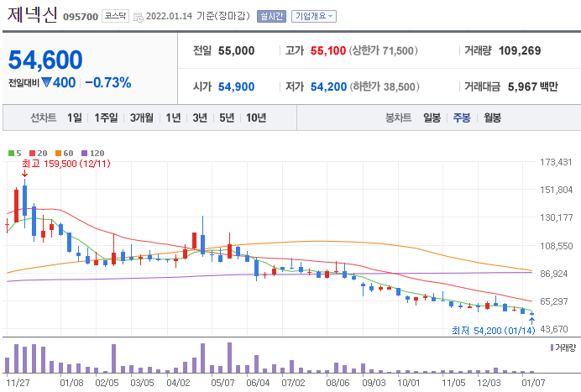Click the current price 54,600
Image resolution: width=581 pixels, height=392 pixels.
click(45, 60)
